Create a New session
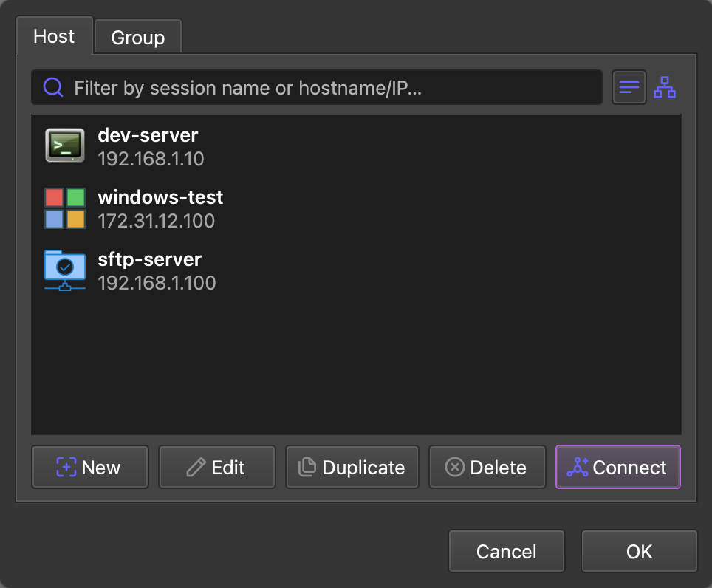 (x=90, y=467)
